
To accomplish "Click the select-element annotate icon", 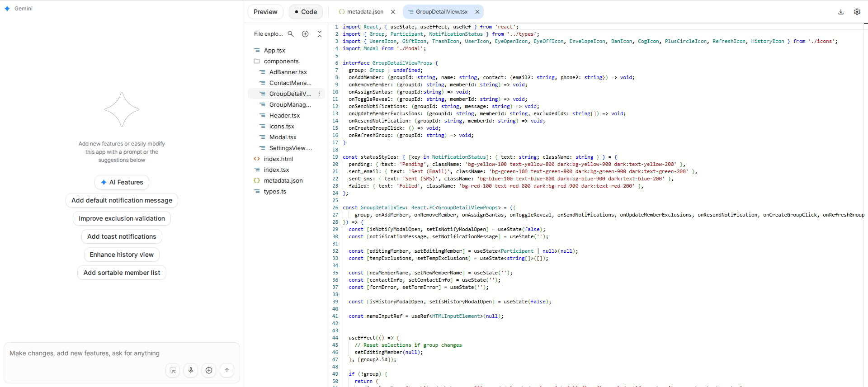I will pos(173,370).
